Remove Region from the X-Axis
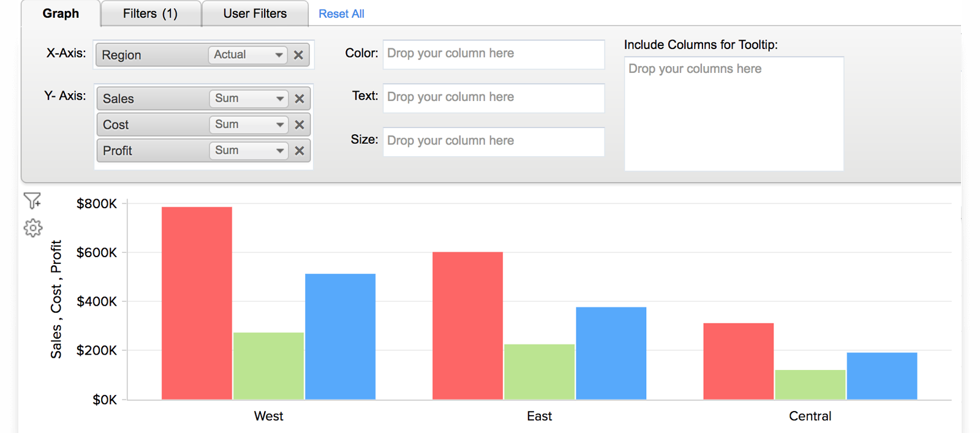 tap(298, 55)
